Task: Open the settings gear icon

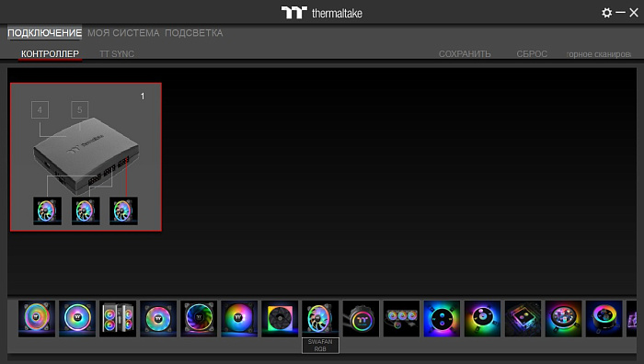Action: pos(606,13)
